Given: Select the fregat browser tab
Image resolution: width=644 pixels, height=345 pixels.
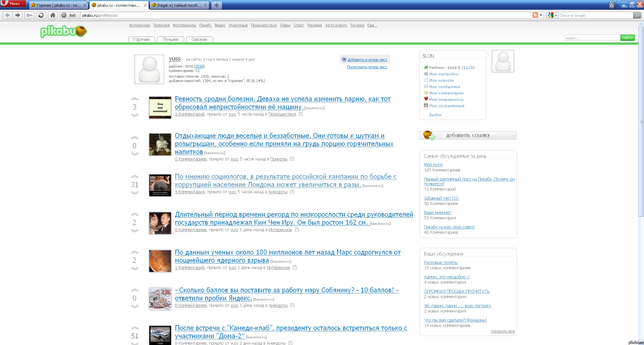Looking at the screenshot, I should click(x=179, y=5).
